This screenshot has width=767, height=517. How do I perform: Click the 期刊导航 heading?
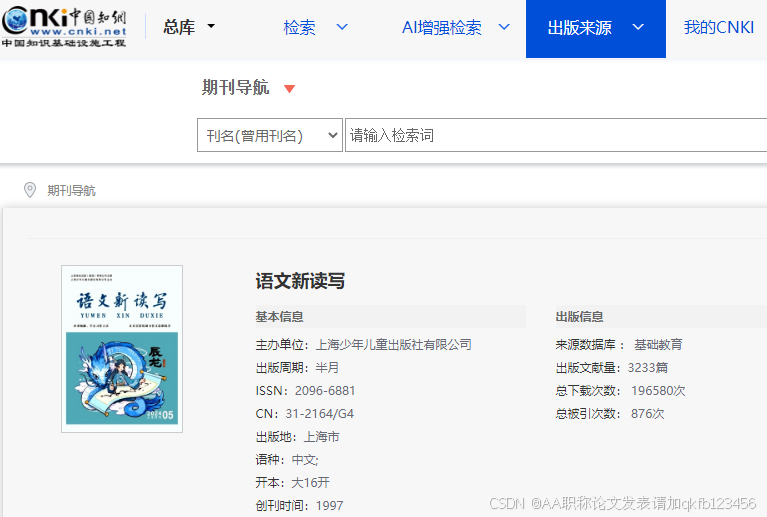236,88
